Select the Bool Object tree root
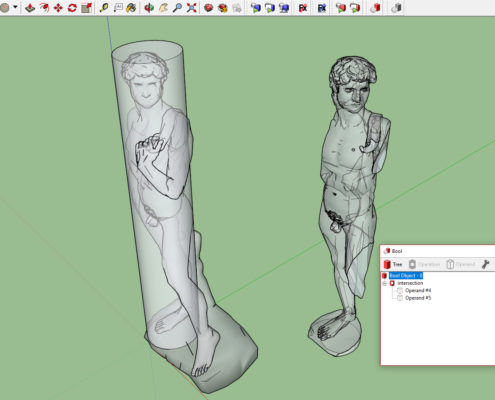 coord(406,276)
